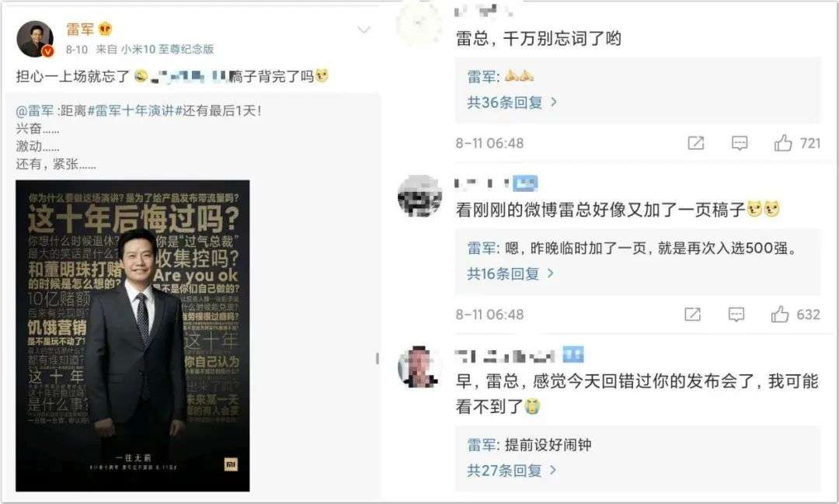Expand 共36条回复 replies

tap(511, 102)
